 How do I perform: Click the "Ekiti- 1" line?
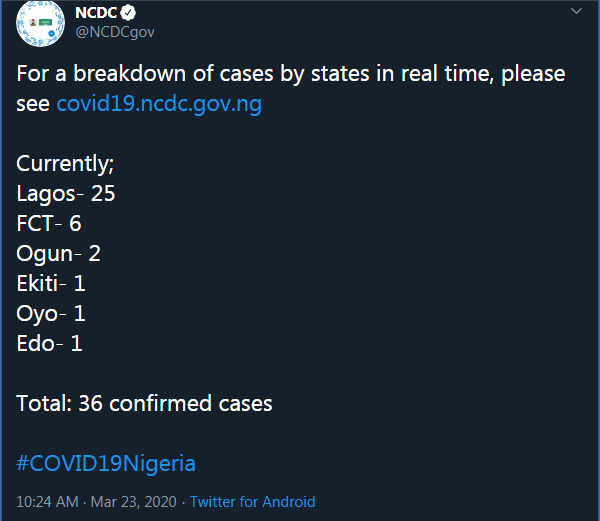click(x=51, y=283)
